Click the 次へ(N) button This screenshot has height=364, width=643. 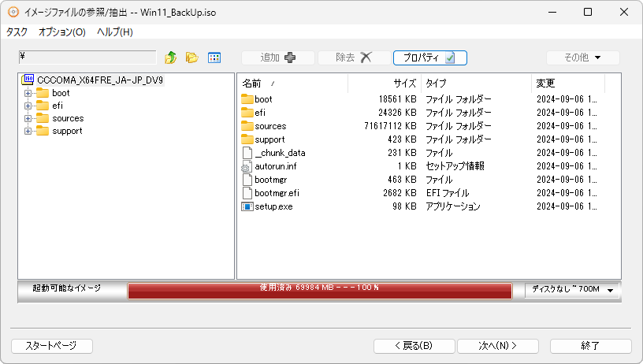(x=498, y=346)
